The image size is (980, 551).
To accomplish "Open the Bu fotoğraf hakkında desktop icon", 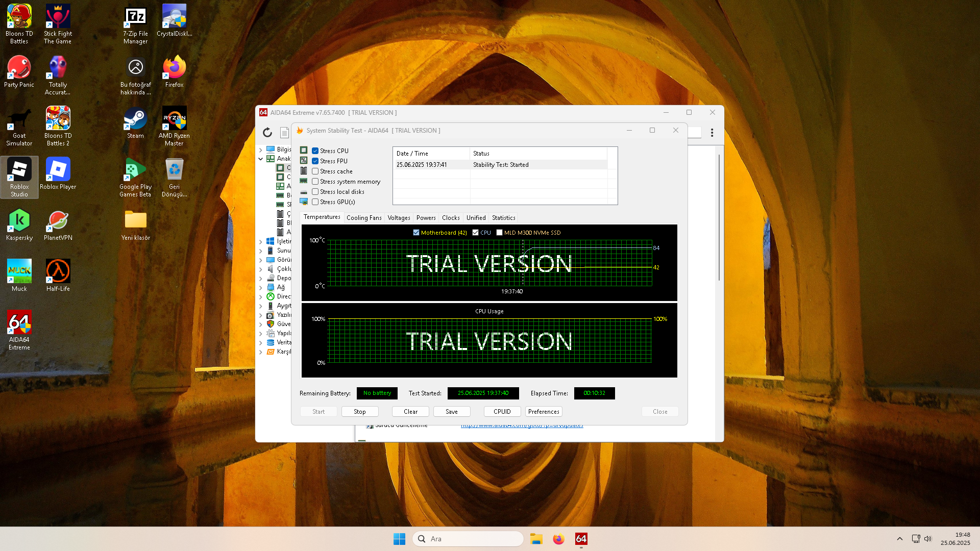I will (135, 75).
